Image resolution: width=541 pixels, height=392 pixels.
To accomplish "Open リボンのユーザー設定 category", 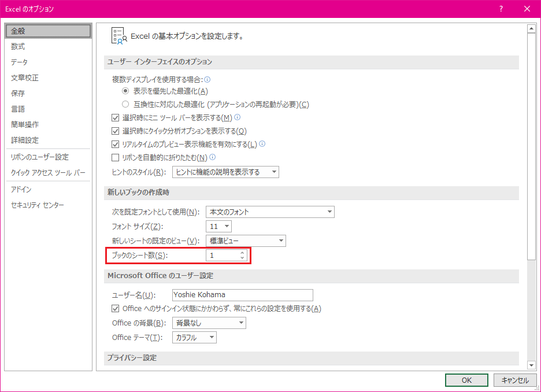I will click(49, 157).
